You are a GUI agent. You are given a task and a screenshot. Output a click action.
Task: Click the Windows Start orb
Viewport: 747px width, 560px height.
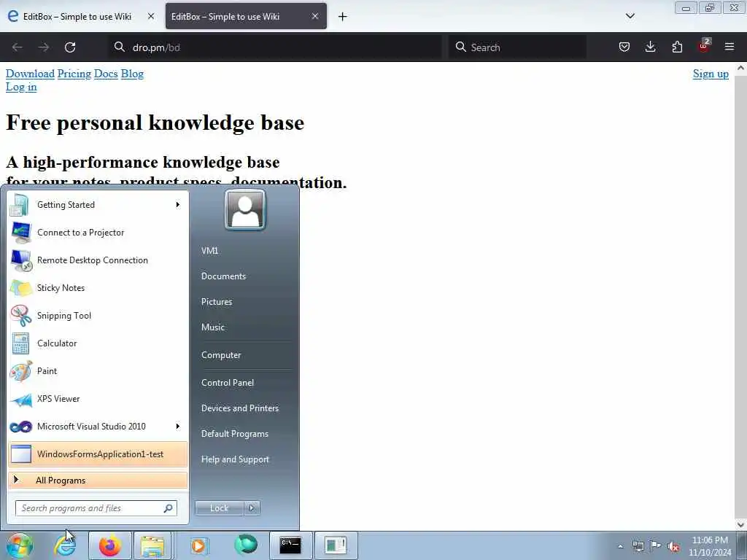[20, 545]
